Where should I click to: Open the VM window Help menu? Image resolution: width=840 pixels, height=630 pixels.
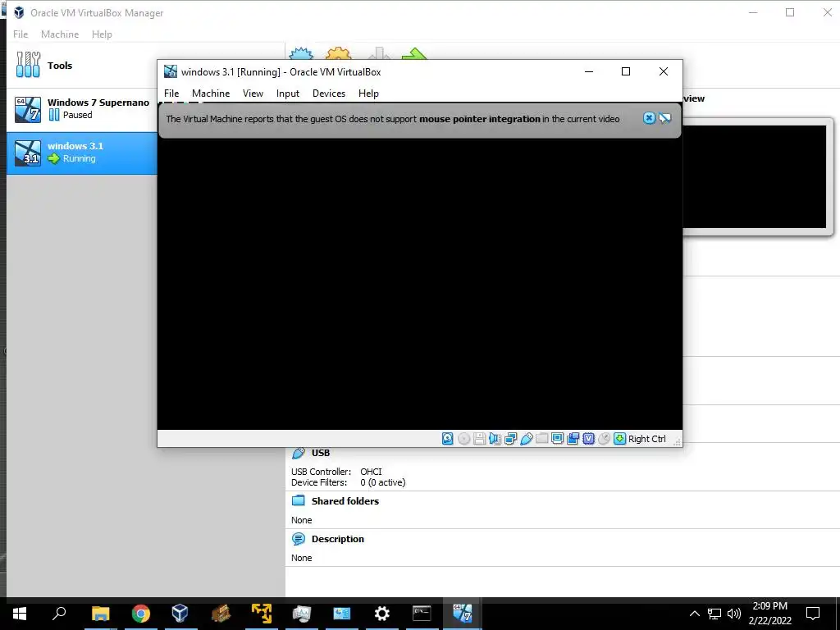368,94
